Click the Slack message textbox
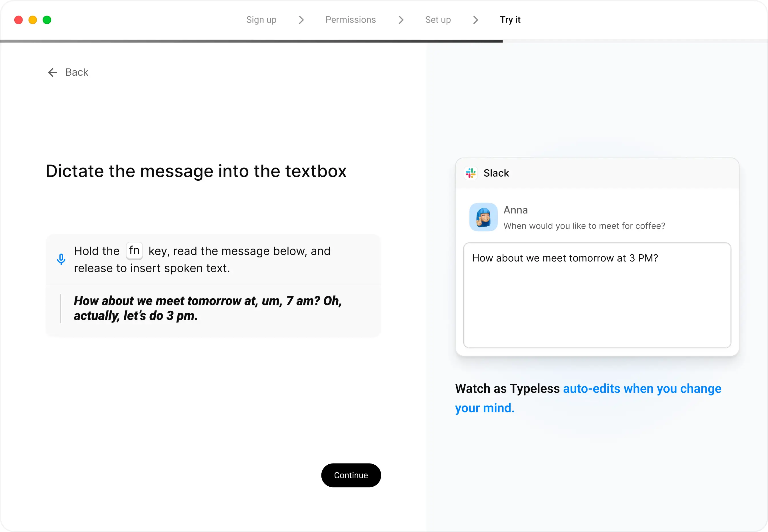Image resolution: width=768 pixels, height=532 pixels. click(597, 295)
